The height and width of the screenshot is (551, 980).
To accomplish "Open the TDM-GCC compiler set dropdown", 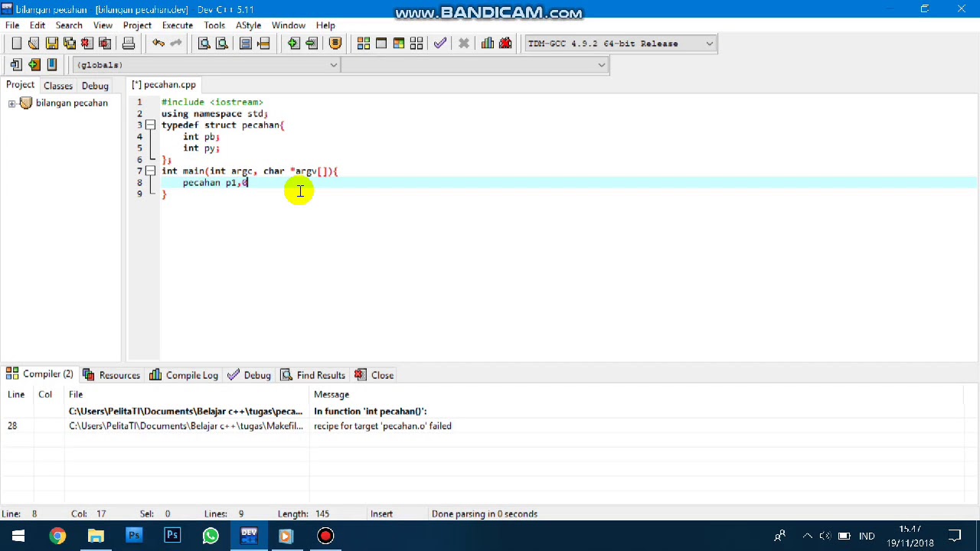I will click(620, 44).
